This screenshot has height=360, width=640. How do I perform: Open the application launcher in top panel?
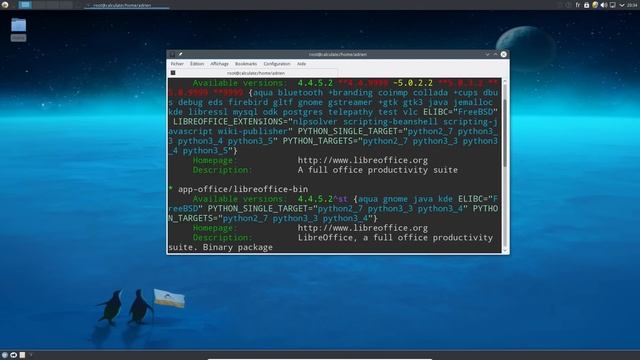[x=5, y=5]
